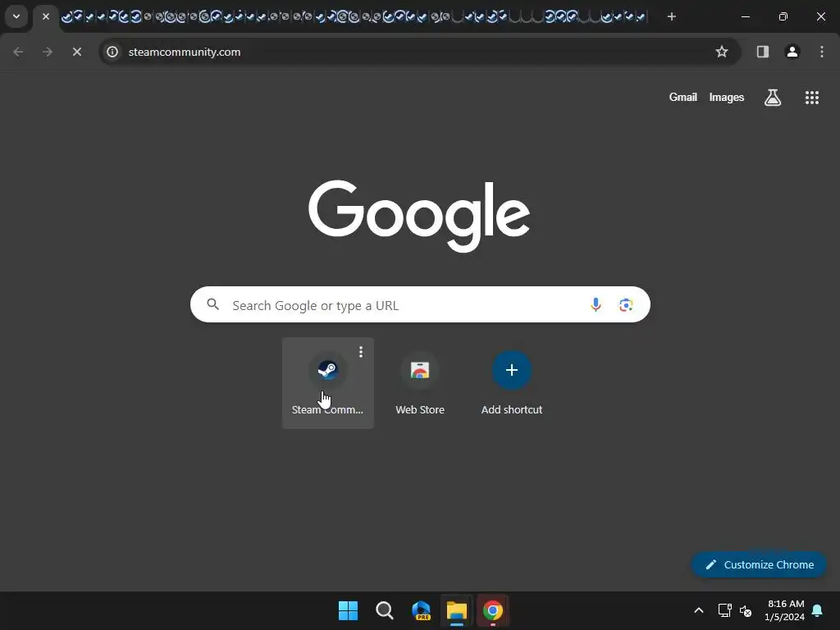Screen dimensions: 840x630
Task: Open the Web Store shortcut
Action: [420, 382]
